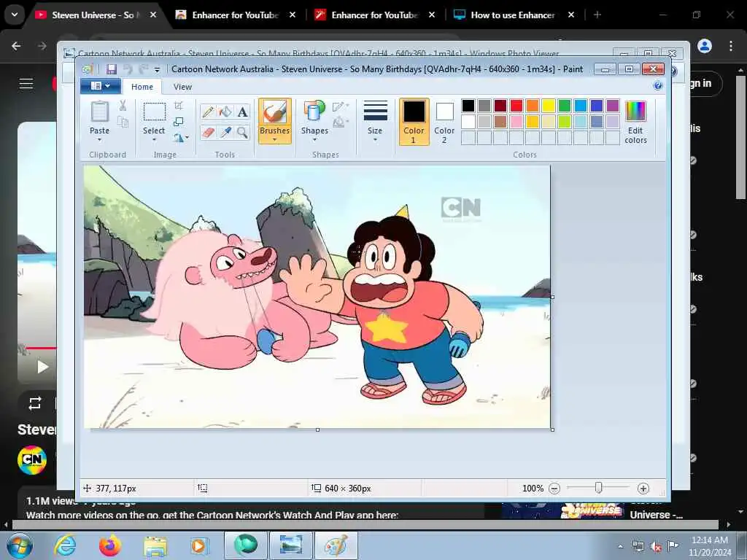The width and height of the screenshot is (747, 560).
Task: Click the Paste clipboard icon
Action: pos(99,112)
